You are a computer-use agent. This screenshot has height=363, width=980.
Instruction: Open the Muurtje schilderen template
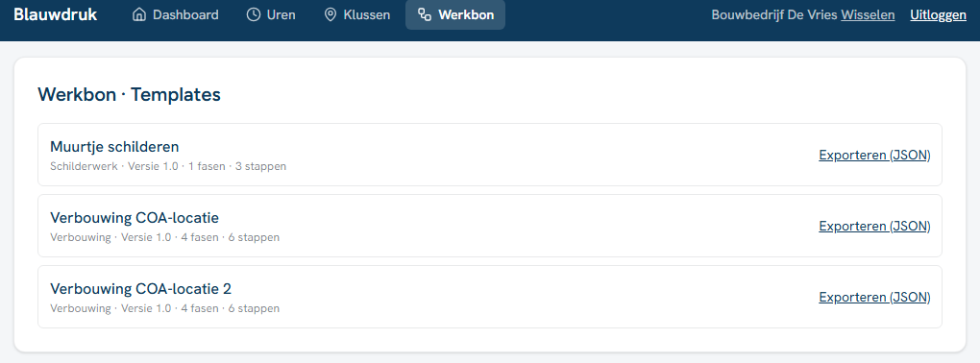point(114,146)
